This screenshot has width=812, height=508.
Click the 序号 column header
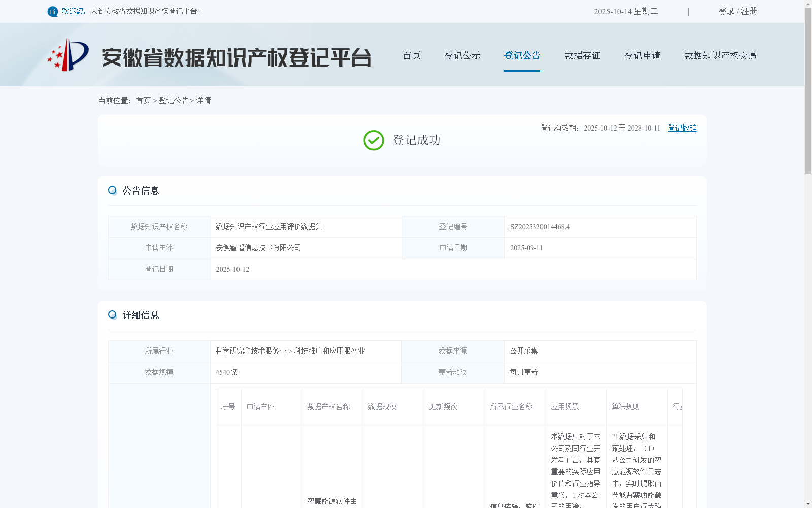(228, 407)
